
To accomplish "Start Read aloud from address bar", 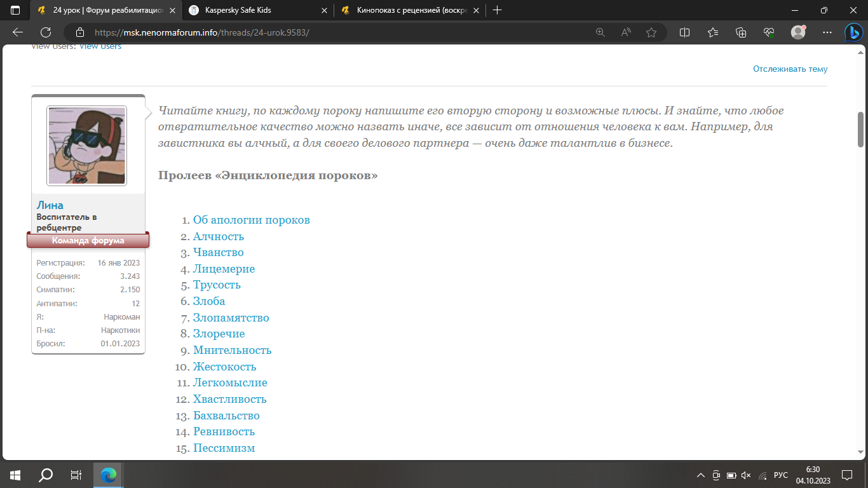I will click(626, 32).
